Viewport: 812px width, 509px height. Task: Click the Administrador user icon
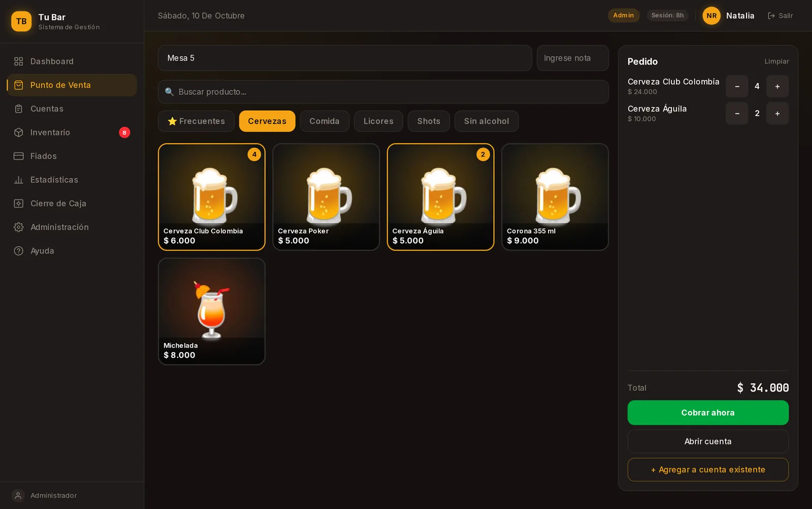point(18,495)
